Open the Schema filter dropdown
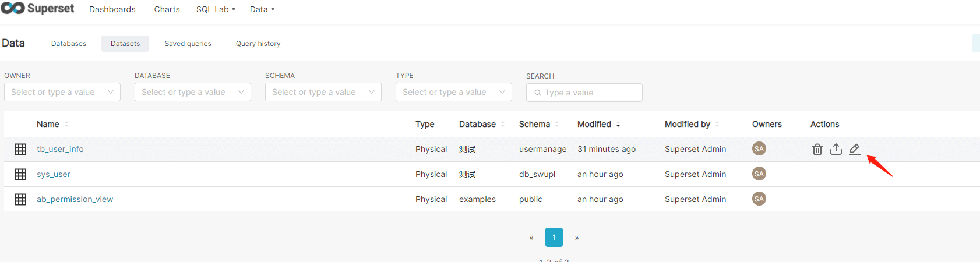This screenshot has width=980, height=262. click(x=323, y=92)
